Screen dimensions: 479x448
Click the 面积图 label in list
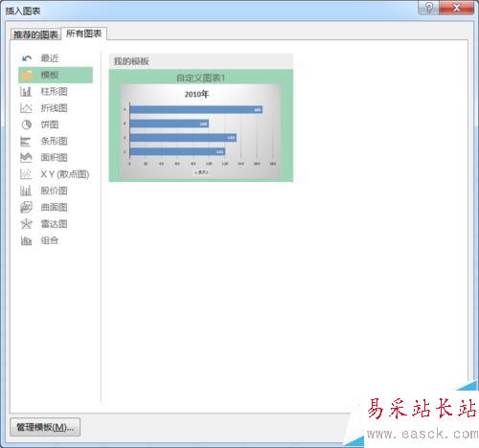point(54,157)
